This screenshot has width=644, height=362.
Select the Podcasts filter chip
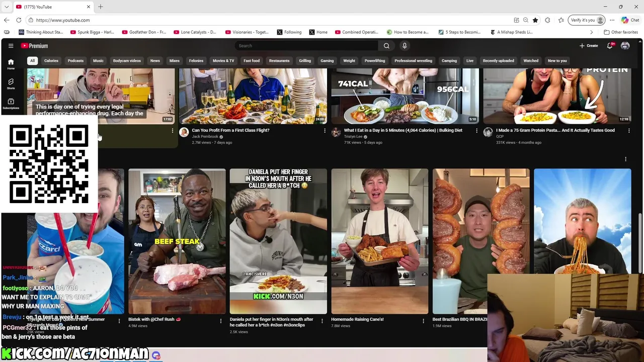point(75,61)
